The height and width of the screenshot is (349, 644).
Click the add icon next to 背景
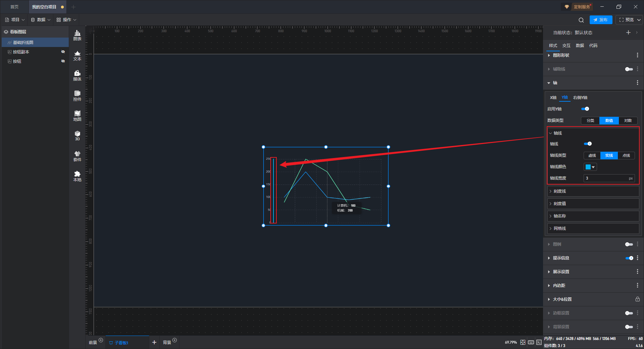[175, 340]
